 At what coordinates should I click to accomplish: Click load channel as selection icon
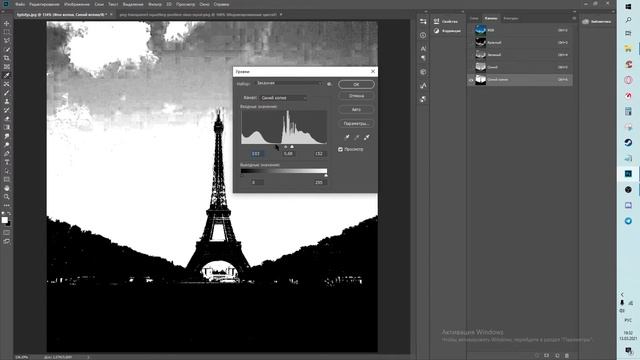pyautogui.click(x=537, y=356)
